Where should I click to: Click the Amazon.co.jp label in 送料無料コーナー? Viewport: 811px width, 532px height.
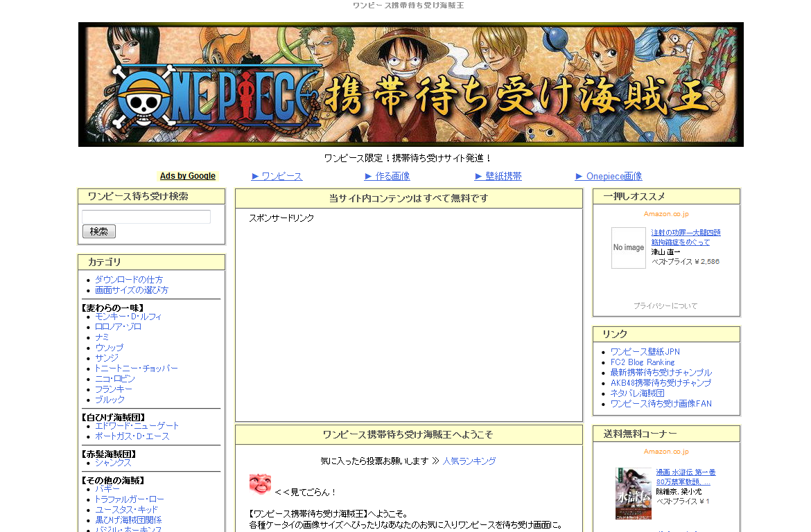pos(666,452)
